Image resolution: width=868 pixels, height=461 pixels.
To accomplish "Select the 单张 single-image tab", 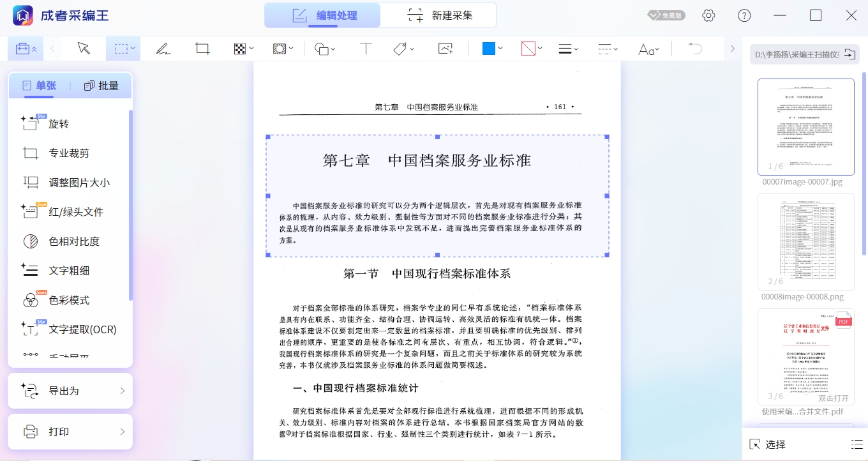I will [x=39, y=86].
